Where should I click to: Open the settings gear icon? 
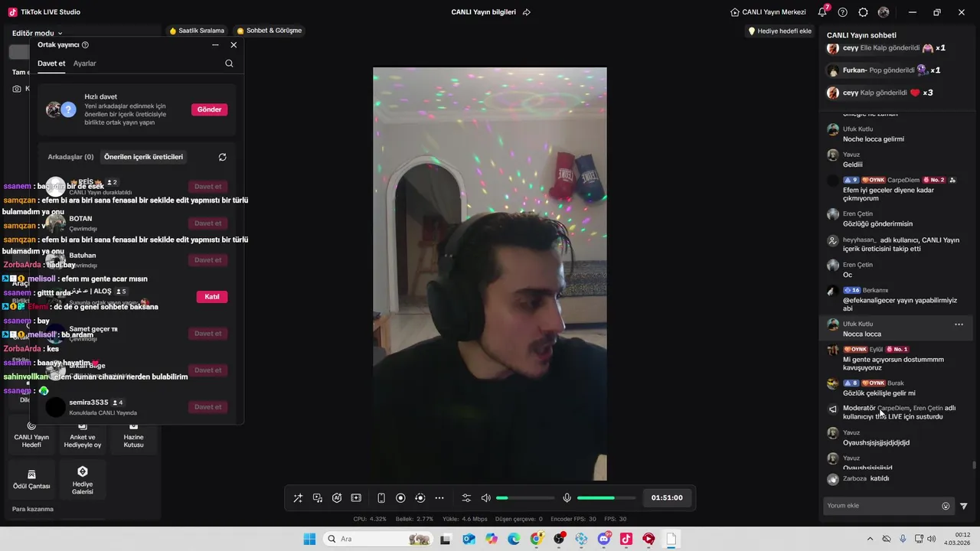(x=863, y=12)
